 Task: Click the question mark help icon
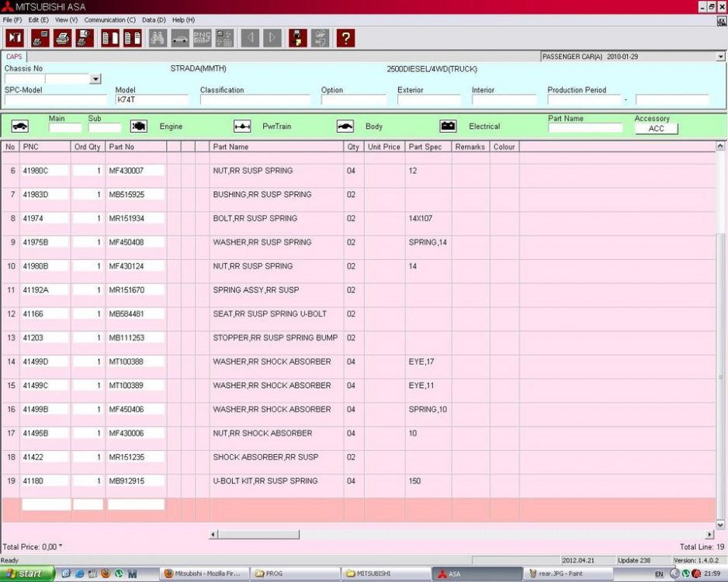point(346,37)
